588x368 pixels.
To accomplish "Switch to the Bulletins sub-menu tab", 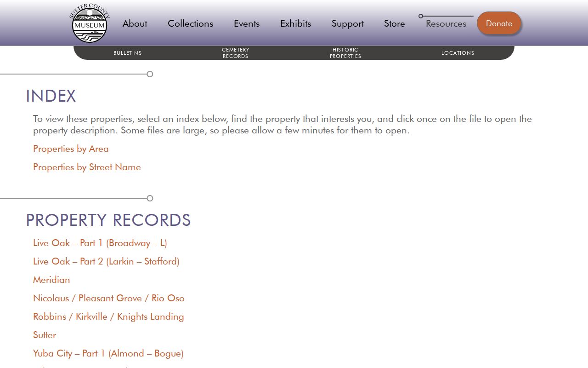I will [x=128, y=53].
